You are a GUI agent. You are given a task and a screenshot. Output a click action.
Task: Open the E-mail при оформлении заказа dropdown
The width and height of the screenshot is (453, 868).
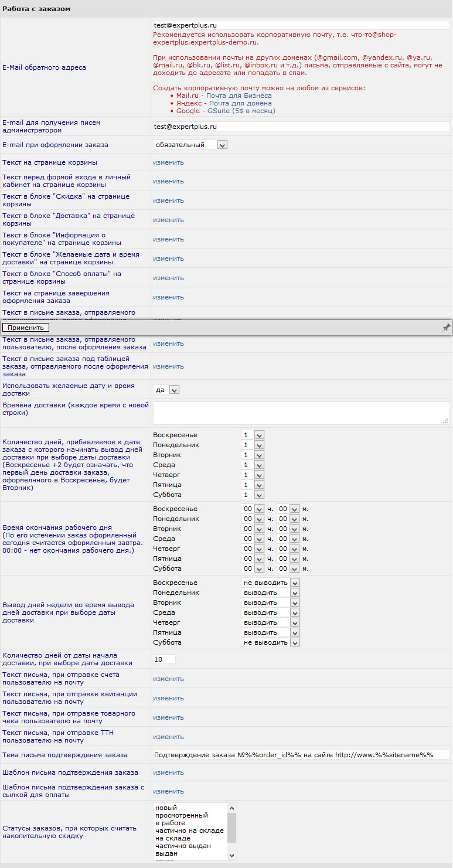190,145
